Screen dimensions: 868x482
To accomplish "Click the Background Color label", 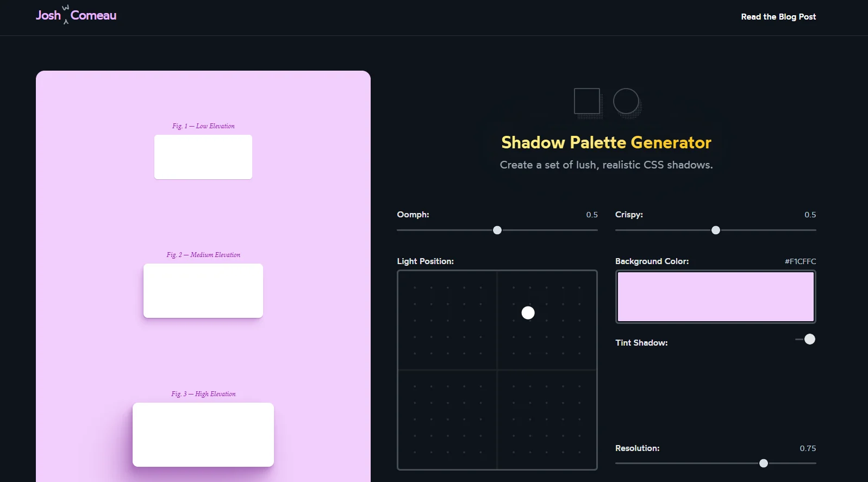I will point(652,261).
